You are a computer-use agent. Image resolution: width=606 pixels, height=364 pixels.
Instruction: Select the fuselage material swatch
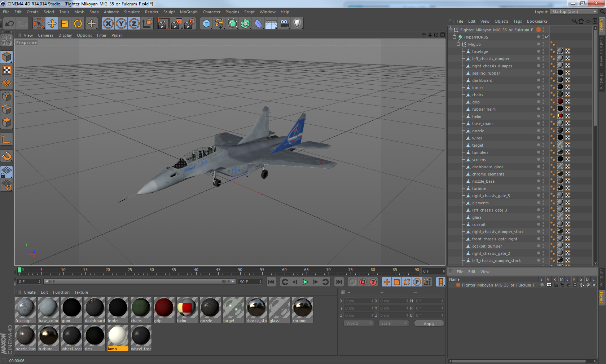click(x=25, y=310)
